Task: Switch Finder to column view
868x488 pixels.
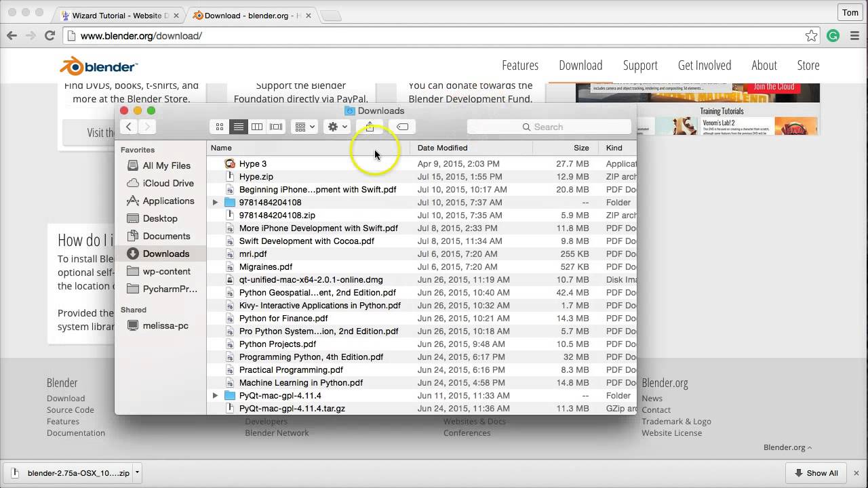Action: (257, 127)
